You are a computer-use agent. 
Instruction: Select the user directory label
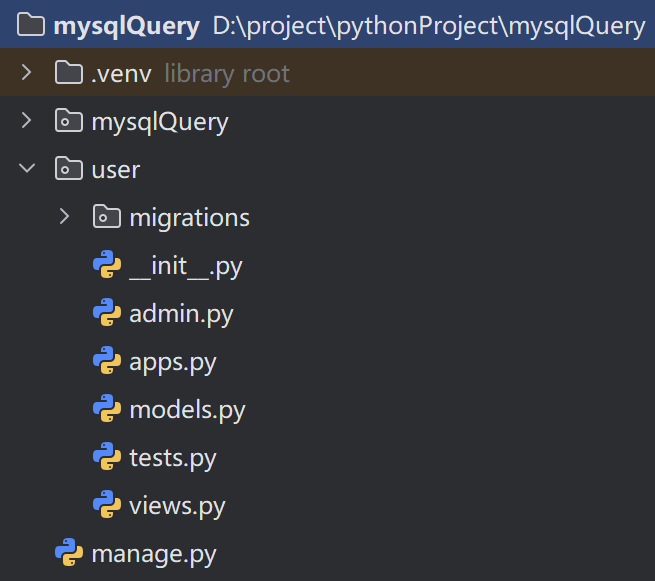tap(115, 169)
